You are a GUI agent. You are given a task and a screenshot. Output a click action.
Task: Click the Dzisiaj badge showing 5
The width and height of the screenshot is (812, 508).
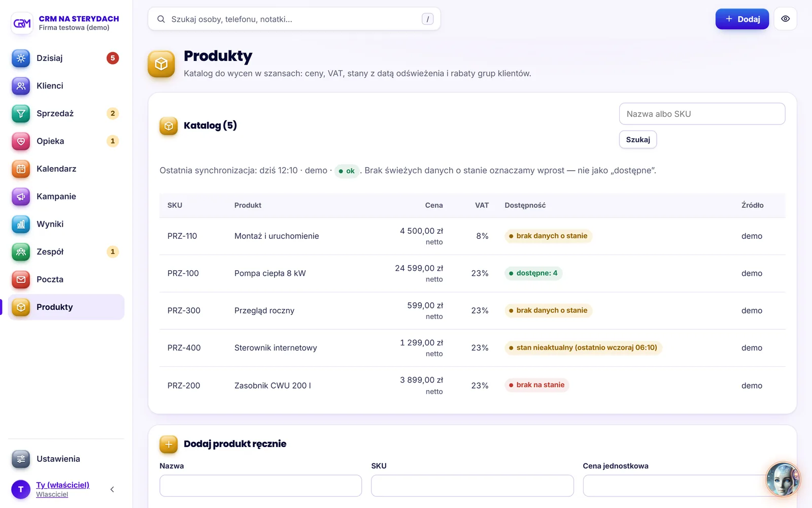tap(113, 58)
